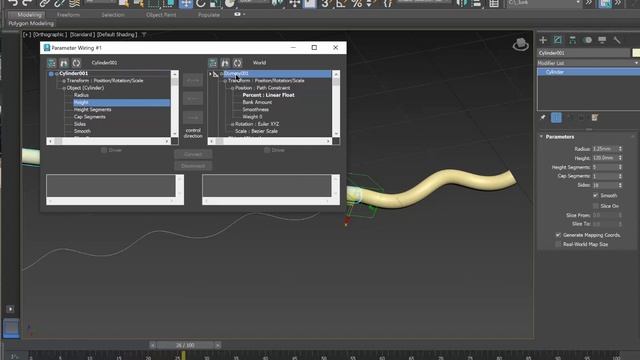
Task: Toggle the Smooth checkbox
Action: pos(596,196)
